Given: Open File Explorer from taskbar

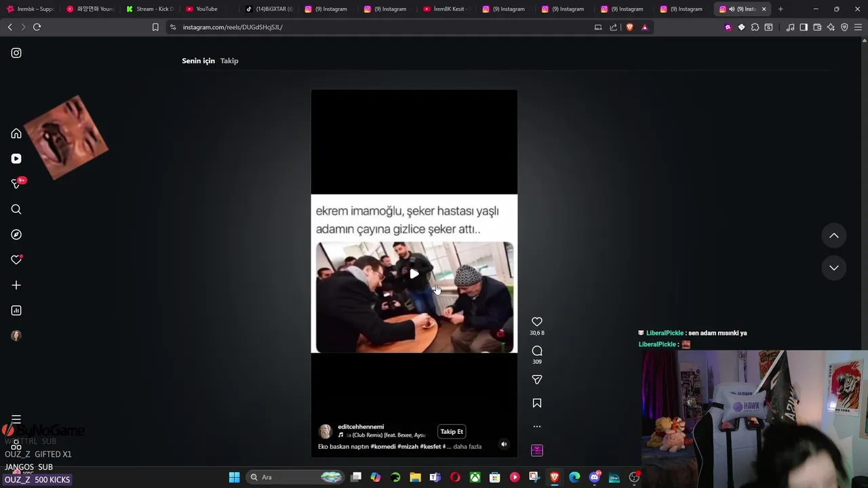Looking at the screenshot, I should coord(415,477).
